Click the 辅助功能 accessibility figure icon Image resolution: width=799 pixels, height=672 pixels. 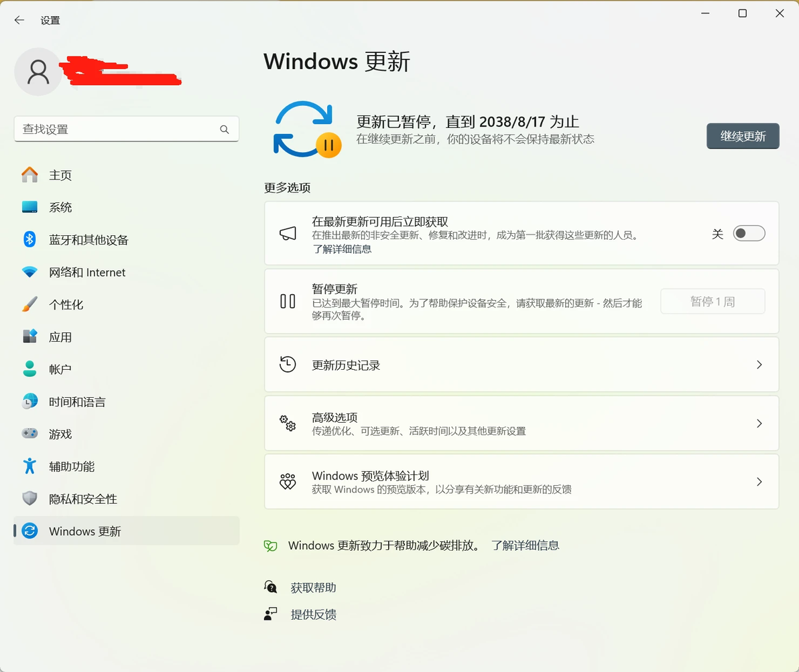coord(29,466)
